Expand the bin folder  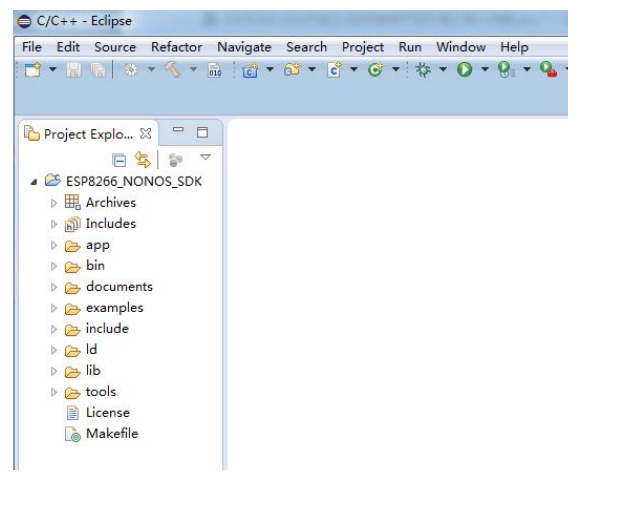pyautogui.click(x=54, y=266)
